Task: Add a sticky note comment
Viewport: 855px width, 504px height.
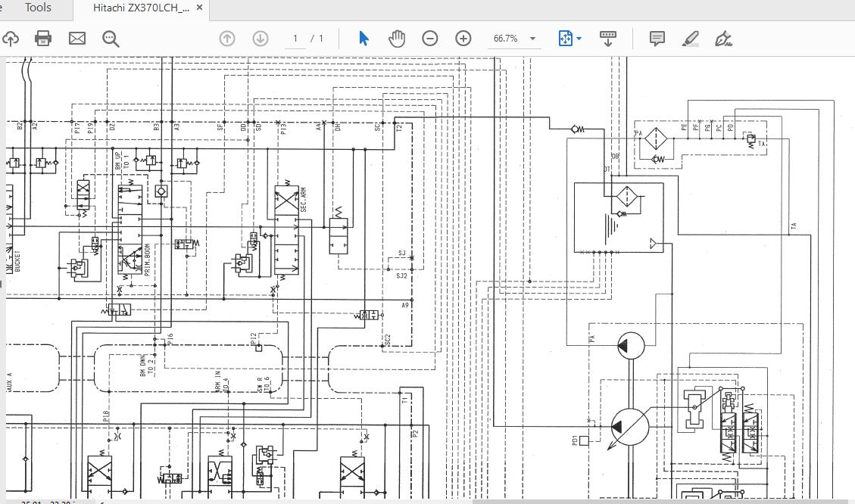Action: pyautogui.click(x=657, y=38)
